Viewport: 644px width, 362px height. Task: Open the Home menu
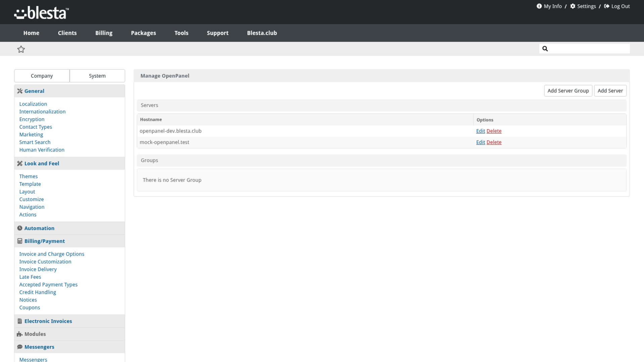pyautogui.click(x=31, y=33)
